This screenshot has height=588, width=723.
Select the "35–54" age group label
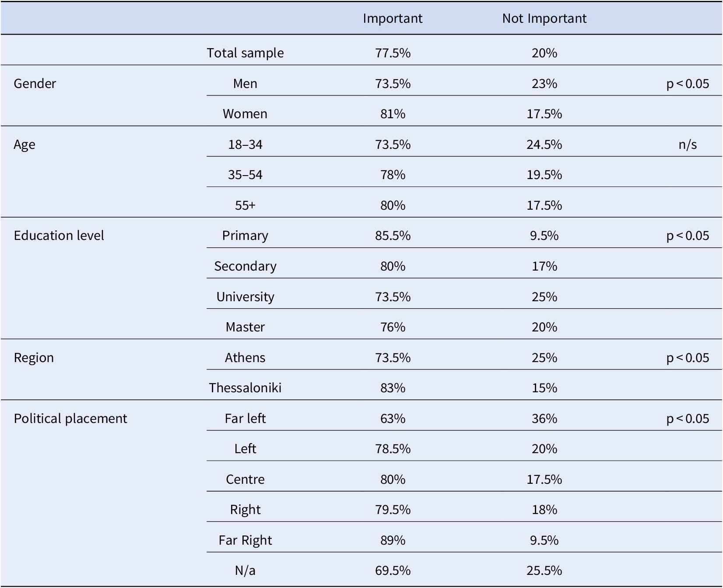[245, 175]
